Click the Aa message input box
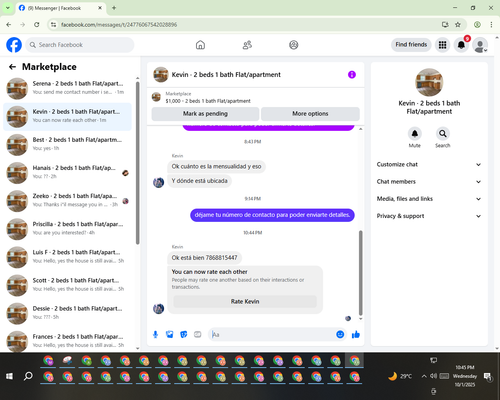 (273, 334)
